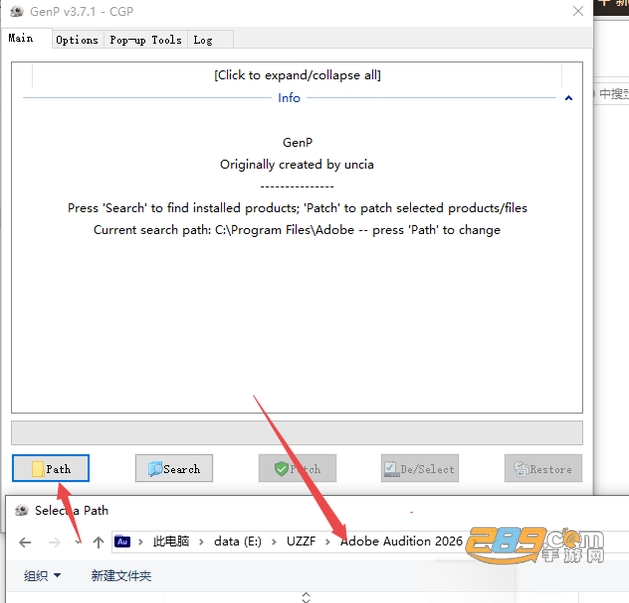The height and width of the screenshot is (603, 629).
Task: Select UZZF breadcrumb folder
Action: click(301, 542)
